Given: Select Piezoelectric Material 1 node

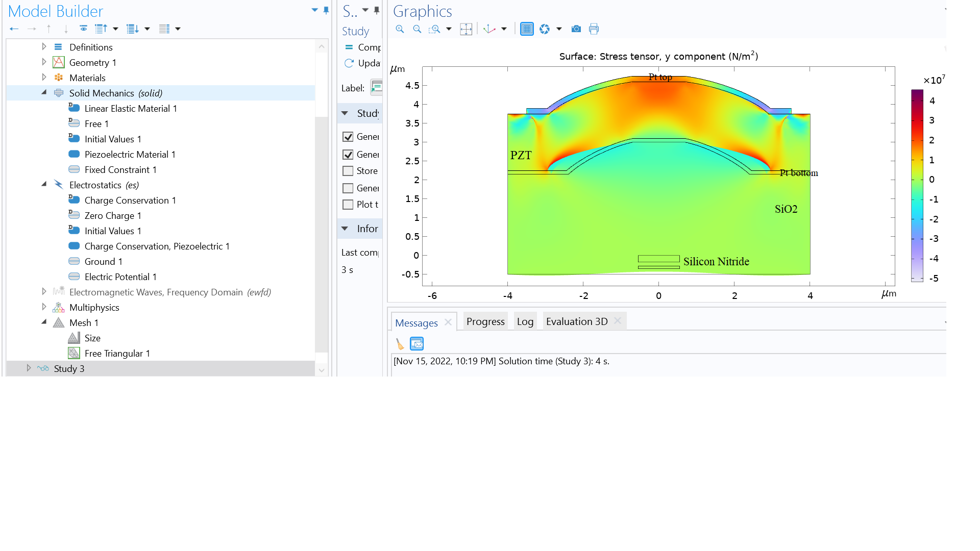Looking at the screenshot, I should 130,154.
